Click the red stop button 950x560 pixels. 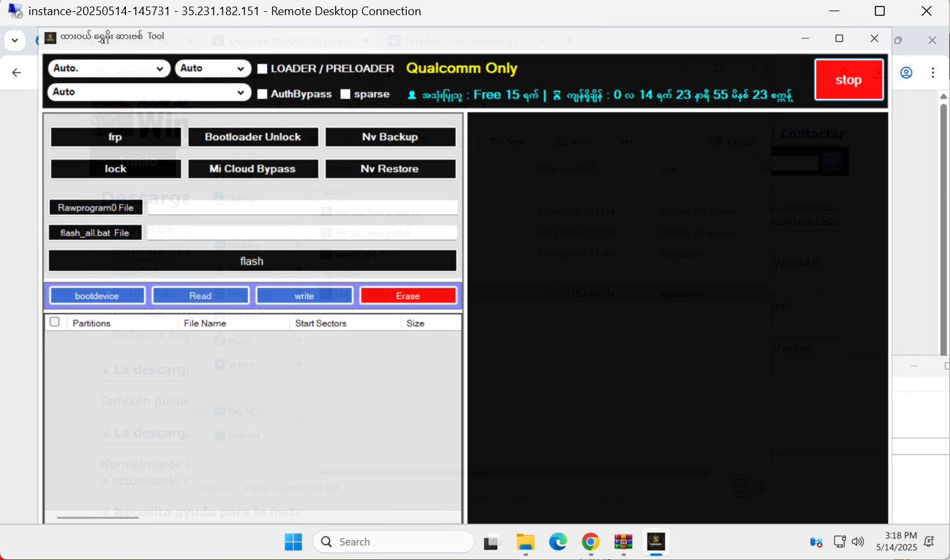click(848, 80)
